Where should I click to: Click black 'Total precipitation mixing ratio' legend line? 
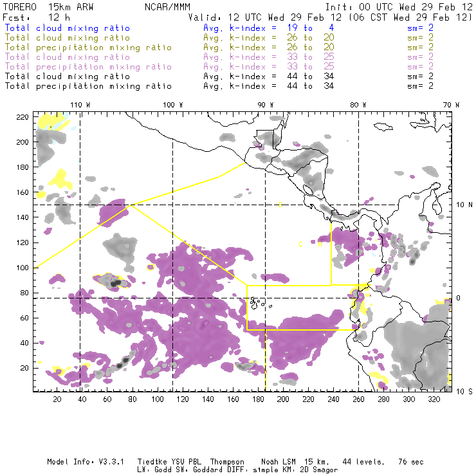pos(88,86)
